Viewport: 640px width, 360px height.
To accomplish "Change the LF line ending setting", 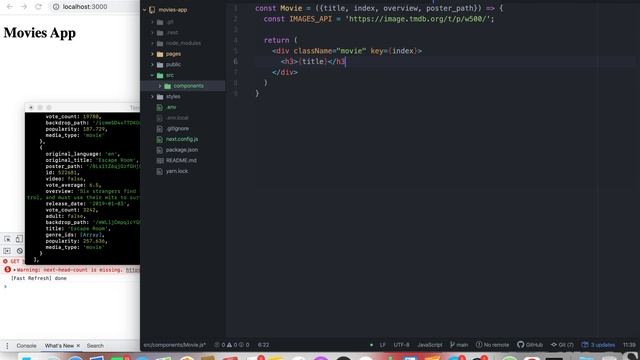I will click(x=382, y=345).
